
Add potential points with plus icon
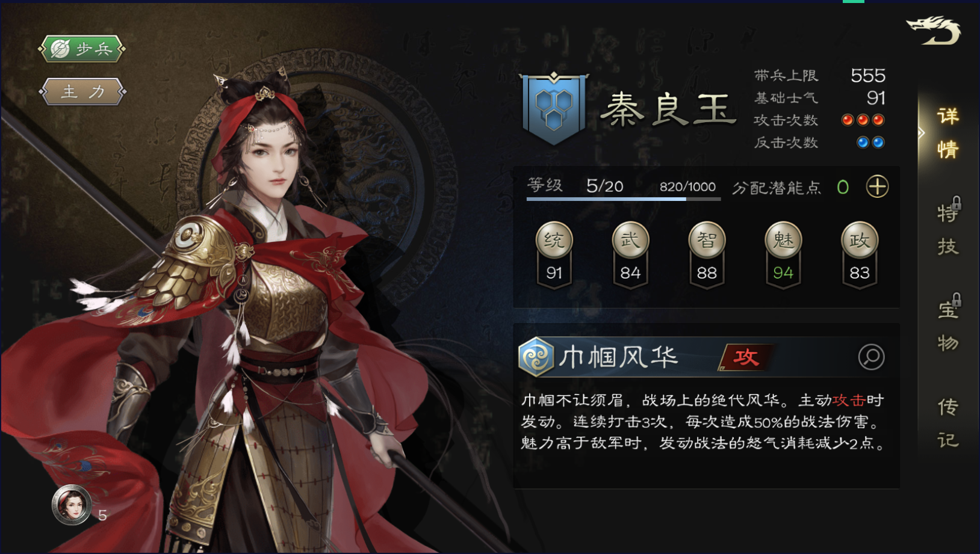(x=877, y=186)
